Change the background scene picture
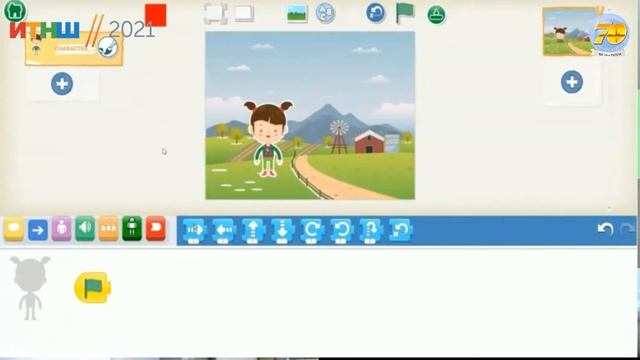Screen dimensions: 640x360 click(297, 13)
